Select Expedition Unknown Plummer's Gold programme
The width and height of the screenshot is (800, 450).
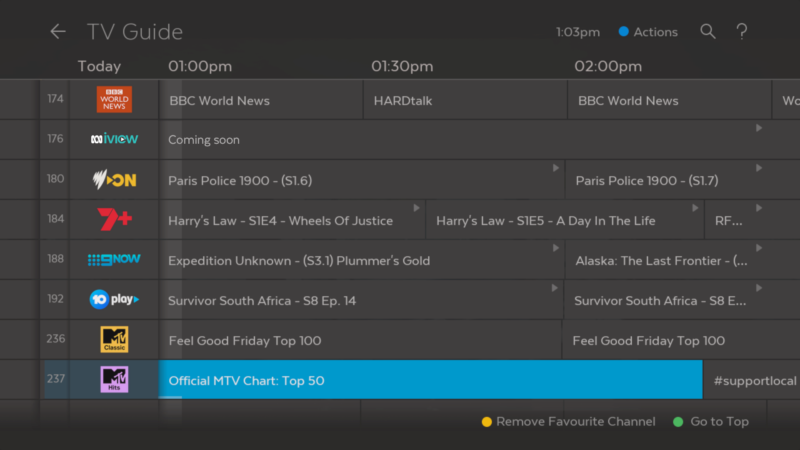click(360, 260)
